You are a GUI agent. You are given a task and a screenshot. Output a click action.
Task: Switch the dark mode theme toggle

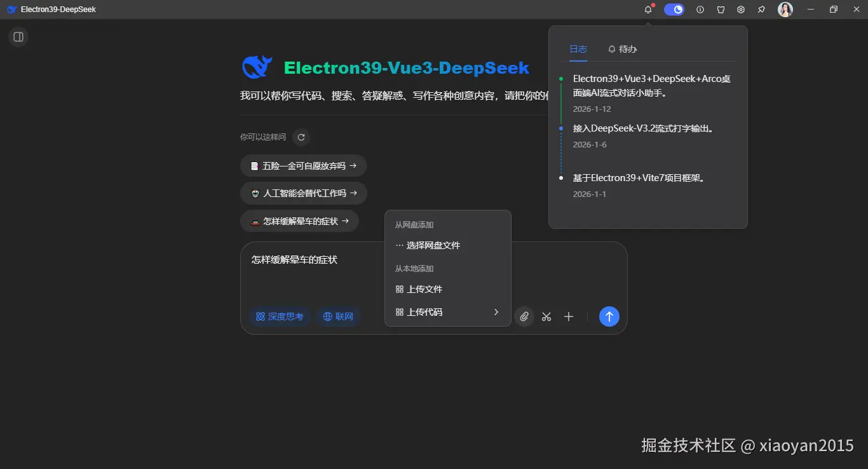click(674, 9)
